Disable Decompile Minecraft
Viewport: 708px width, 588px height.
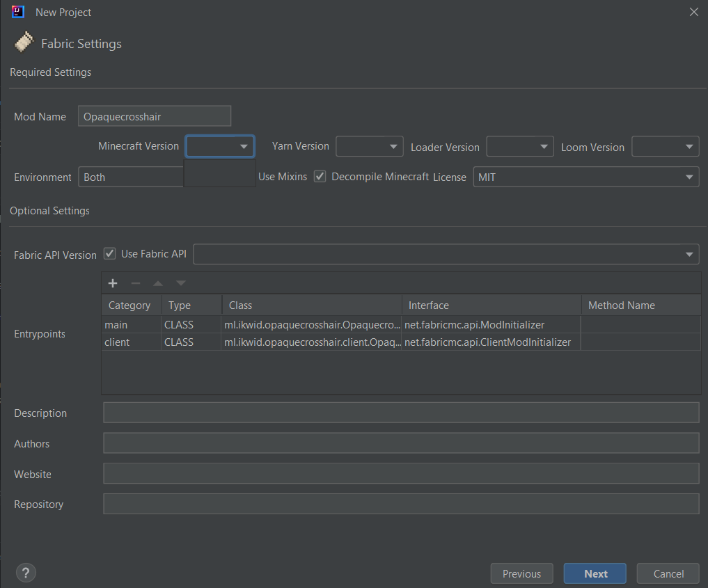coord(320,176)
